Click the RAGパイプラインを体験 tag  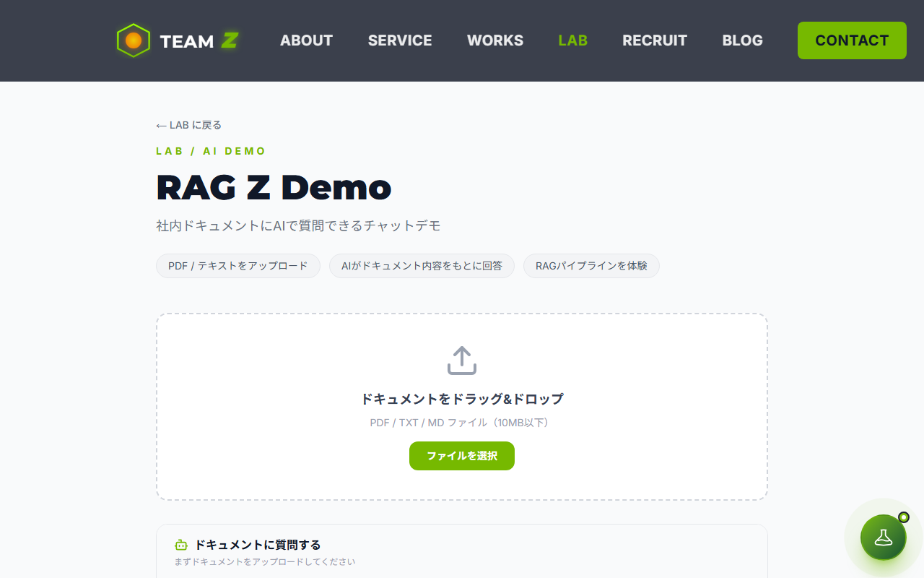pos(591,266)
